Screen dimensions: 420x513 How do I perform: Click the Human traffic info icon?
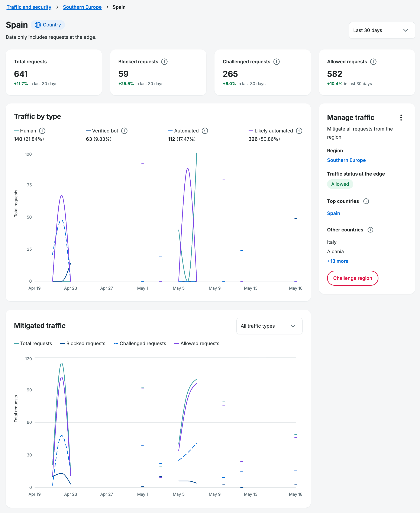(42, 131)
